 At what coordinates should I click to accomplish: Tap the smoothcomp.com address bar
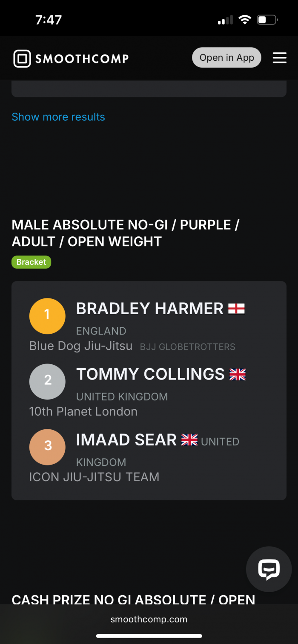coord(149,619)
